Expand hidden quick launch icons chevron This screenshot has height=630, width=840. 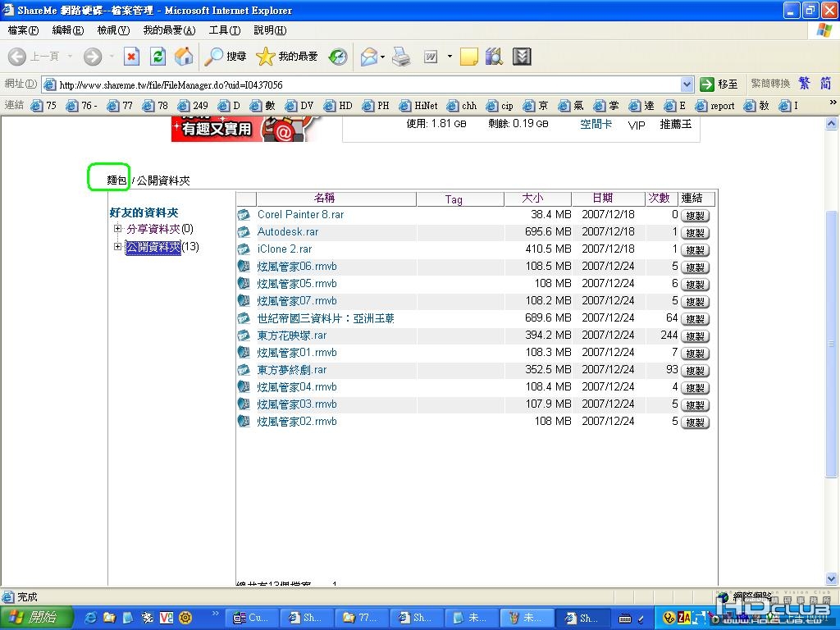216,613
